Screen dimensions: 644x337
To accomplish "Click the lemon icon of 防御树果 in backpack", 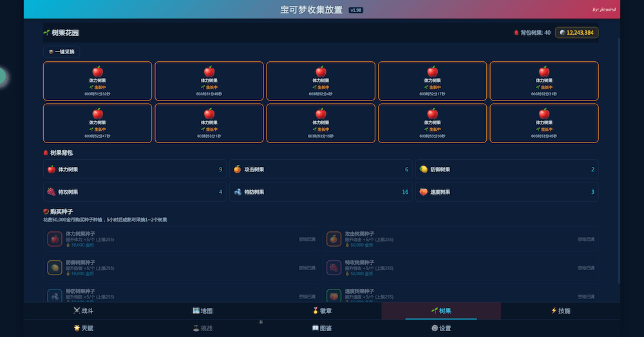I will (x=424, y=169).
